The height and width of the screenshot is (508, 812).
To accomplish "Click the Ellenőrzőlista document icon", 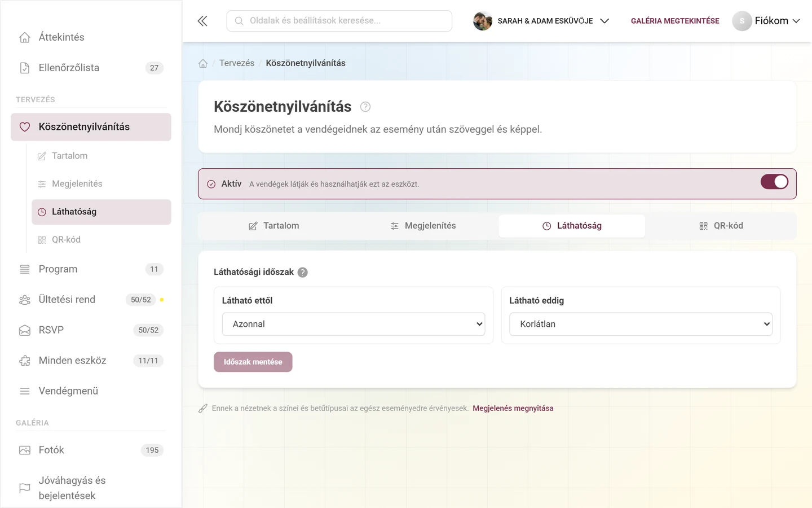I will (25, 68).
